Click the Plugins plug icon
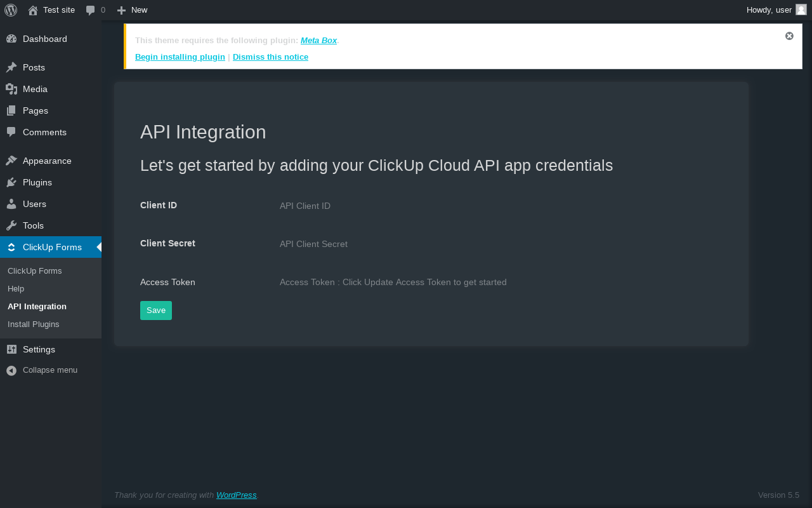 (11, 182)
